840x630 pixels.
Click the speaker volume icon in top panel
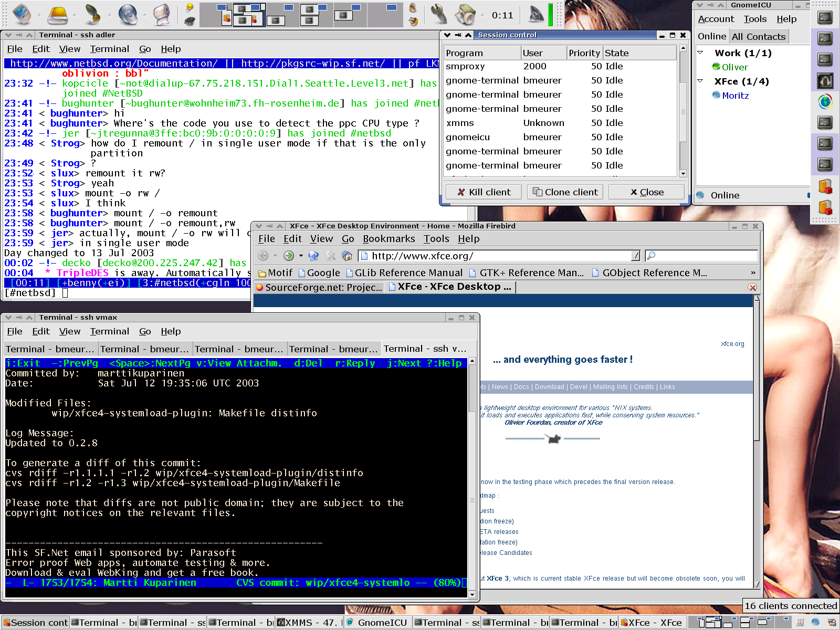(536, 14)
